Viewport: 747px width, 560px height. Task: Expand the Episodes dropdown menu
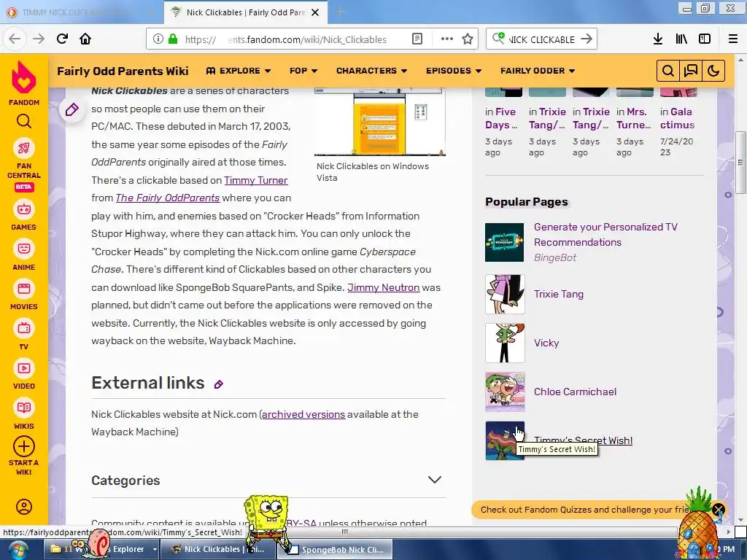pos(454,71)
